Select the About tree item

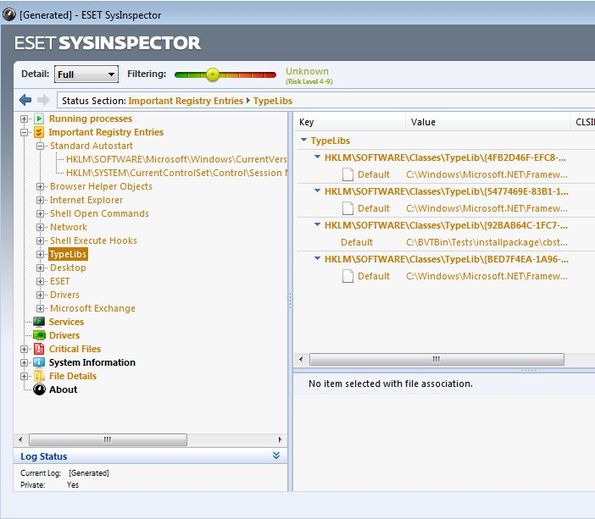click(x=63, y=390)
